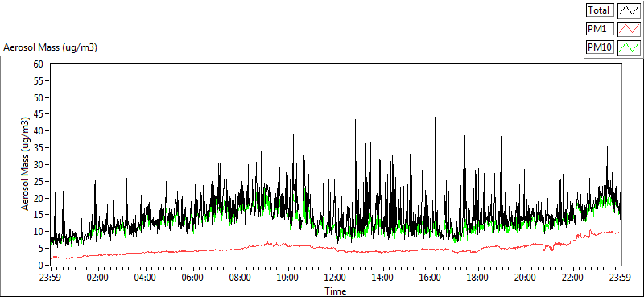
Task: Click the 06:00 time tick label
Action: [x=192, y=278]
